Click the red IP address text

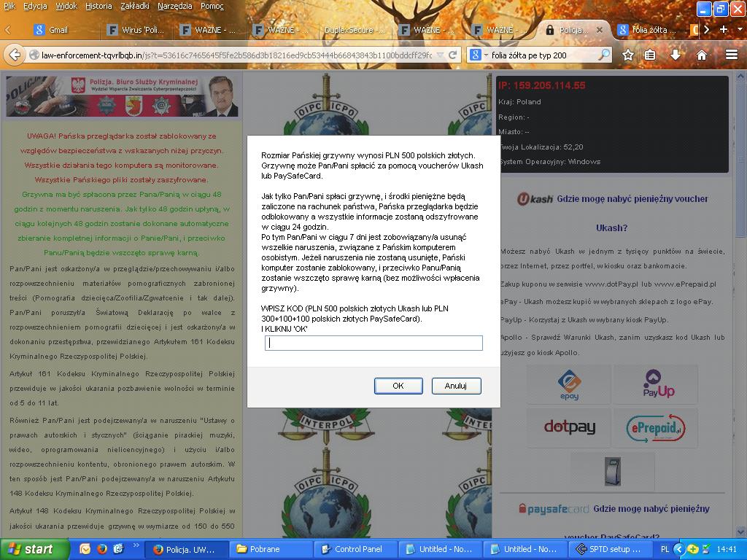click(542, 86)
